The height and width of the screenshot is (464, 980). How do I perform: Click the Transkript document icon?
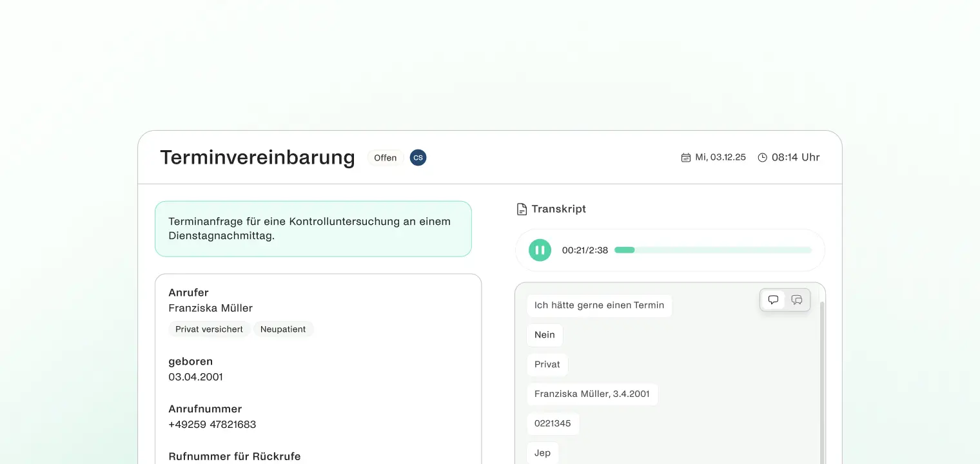(521, 208)
